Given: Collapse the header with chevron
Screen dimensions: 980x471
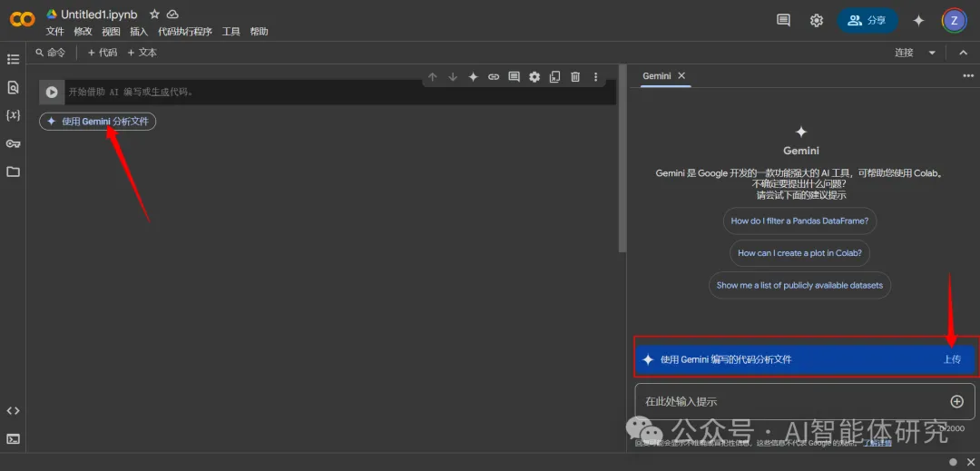Looking at the screenshot, I should (x=963, y=53).
